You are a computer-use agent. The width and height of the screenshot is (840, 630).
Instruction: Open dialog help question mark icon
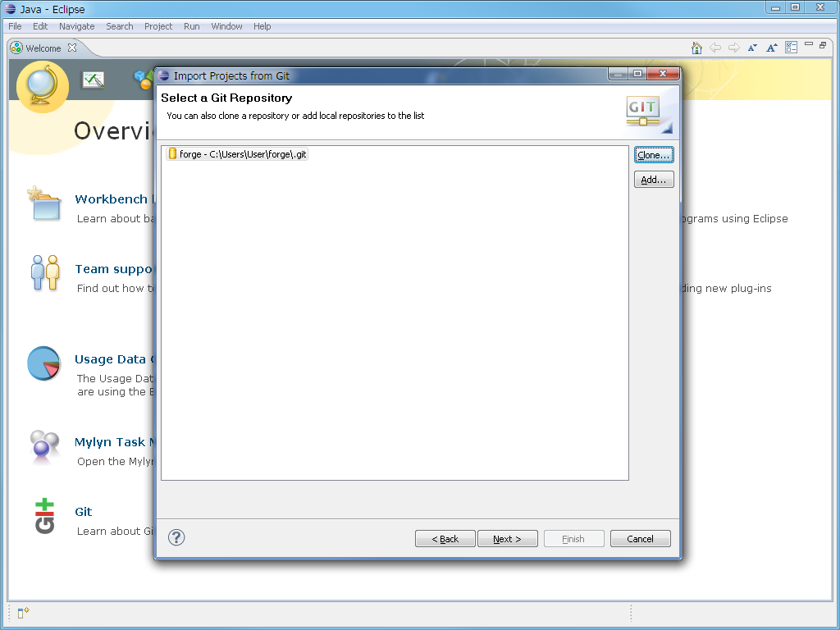[176, 537]
